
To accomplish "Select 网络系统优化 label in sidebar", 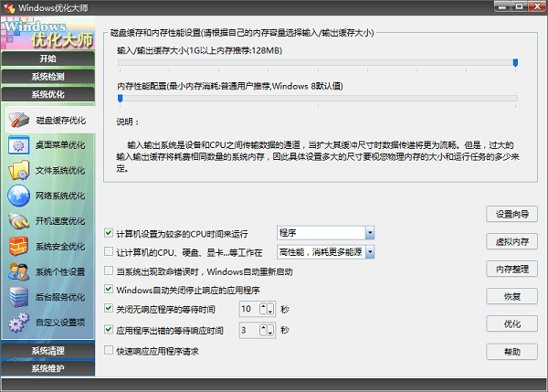I will 60,196.
